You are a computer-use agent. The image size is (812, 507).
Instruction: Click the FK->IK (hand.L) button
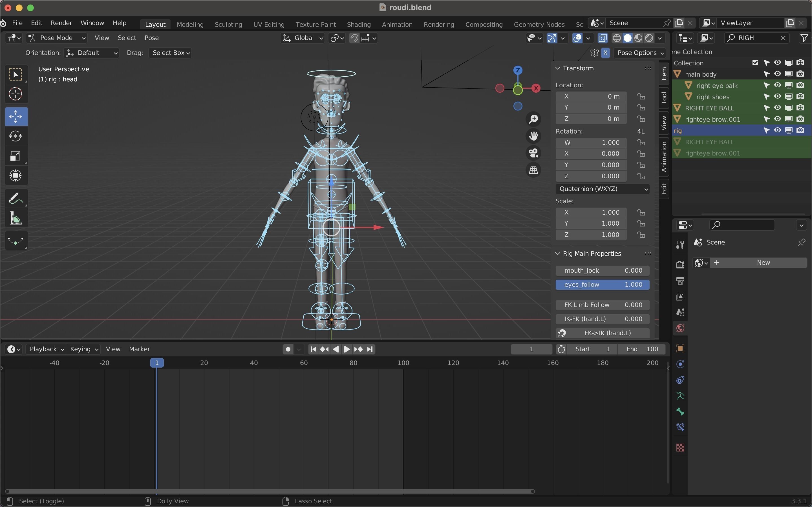602,333
